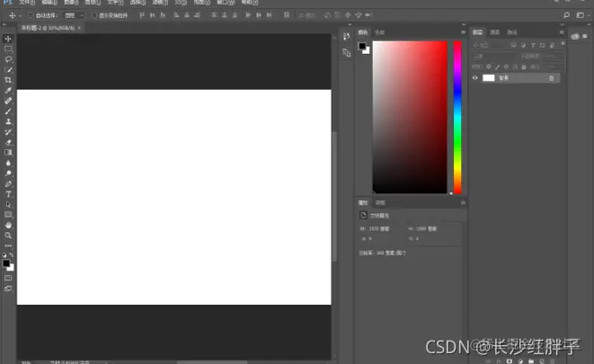Select the Dodge tool
Screen dimensions: 594x364
8,173
